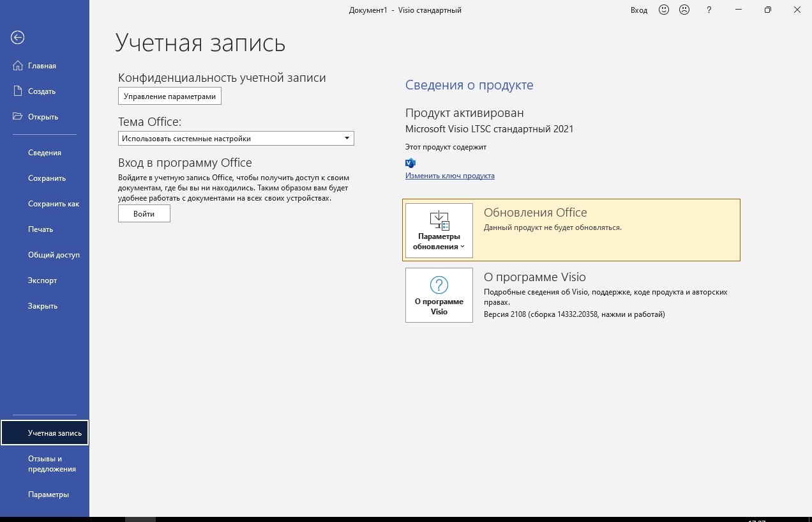The height and width of the screenshot is (522, 812).
Task: Click the version text Версия 2108
Action: [575, 314]
